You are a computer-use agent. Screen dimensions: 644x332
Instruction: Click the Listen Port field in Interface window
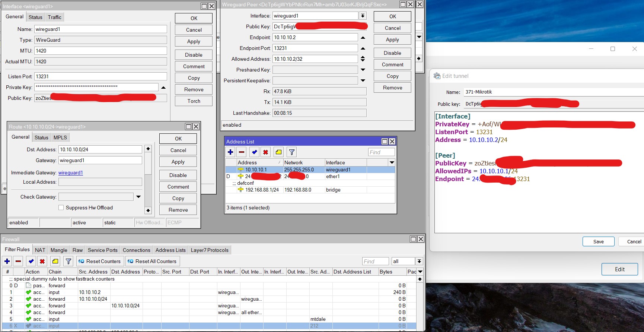coord(101,76)
